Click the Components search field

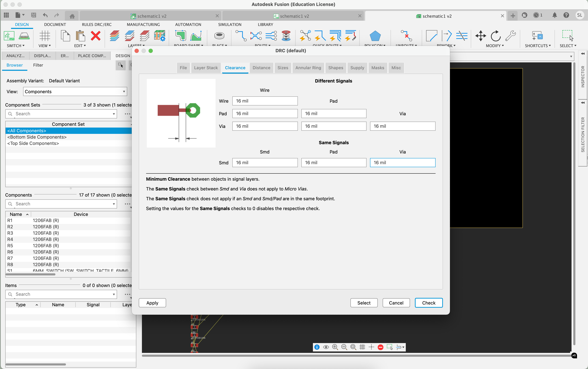tap(61, 204)
